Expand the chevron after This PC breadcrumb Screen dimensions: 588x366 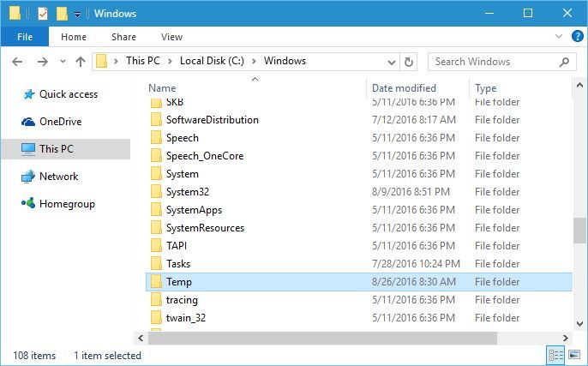pyautogui.click(x=170, y=62)
